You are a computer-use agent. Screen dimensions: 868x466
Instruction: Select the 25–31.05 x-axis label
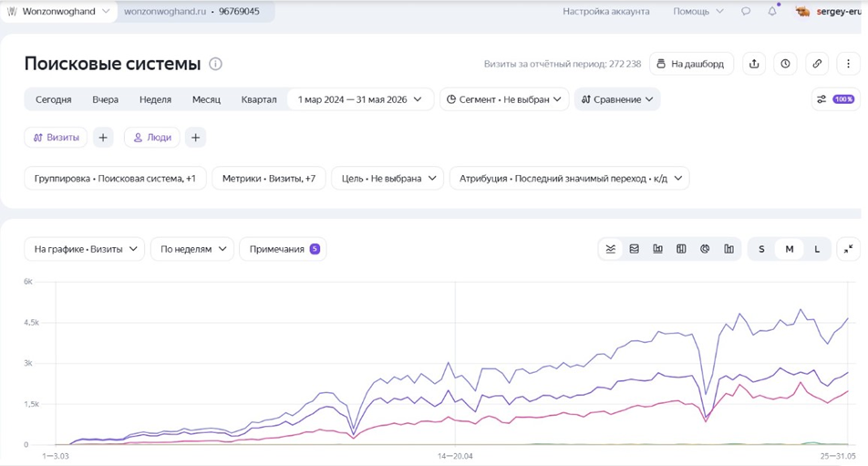[838, 456]
